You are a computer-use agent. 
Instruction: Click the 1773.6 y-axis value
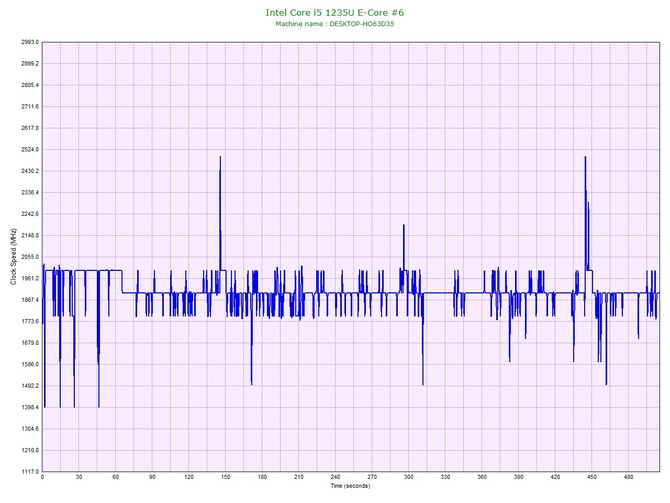(30, 321)
